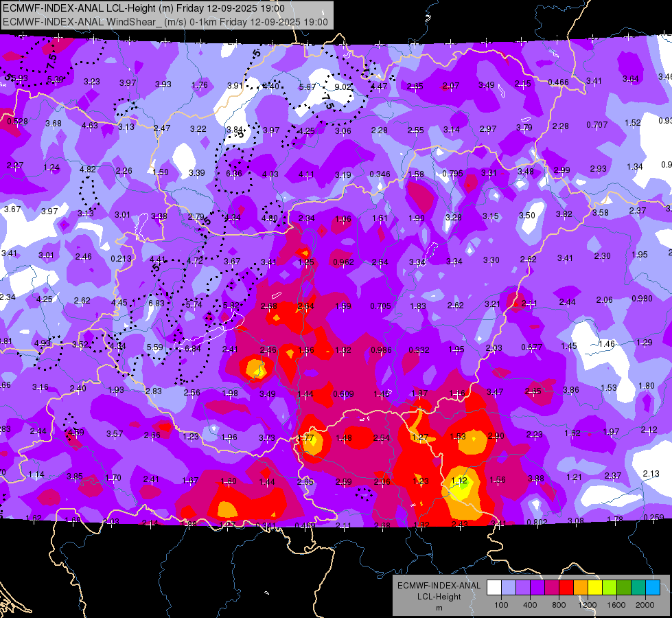Click the wind shear value 6.36
Screen dimensions: 672x618
pos(234,173)
